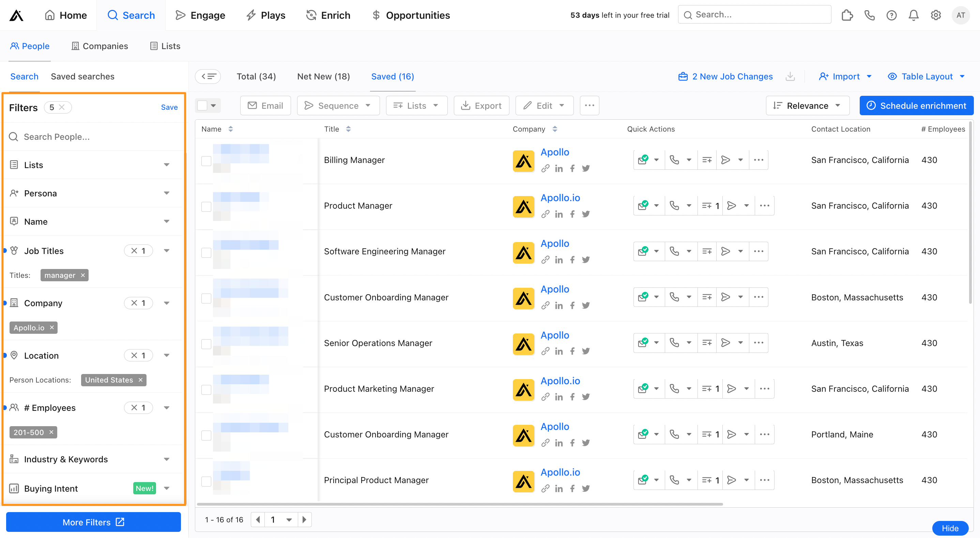Click the email icon for Billing Manager row
The width and height of the screenshot is (980, 538).
643,160
